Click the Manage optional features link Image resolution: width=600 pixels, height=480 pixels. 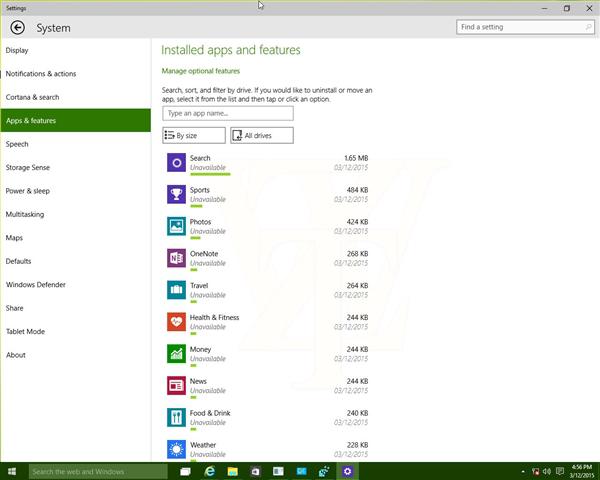(x=201, y=71)
